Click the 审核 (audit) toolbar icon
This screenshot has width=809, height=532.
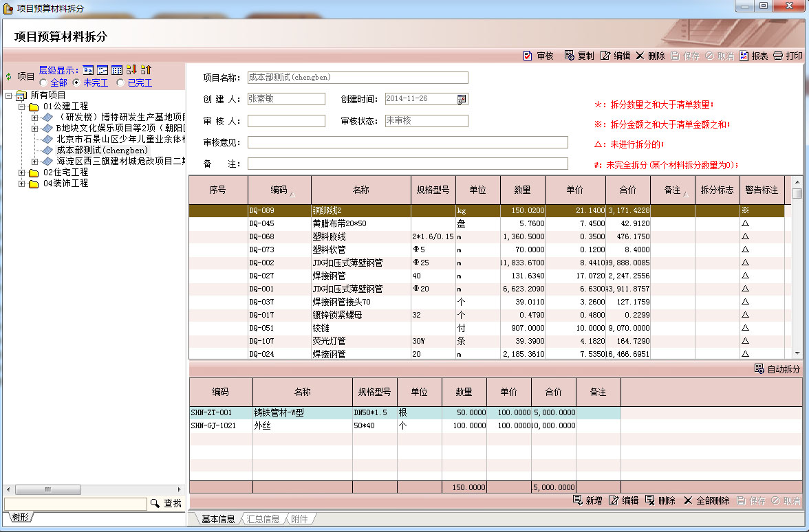528,56
